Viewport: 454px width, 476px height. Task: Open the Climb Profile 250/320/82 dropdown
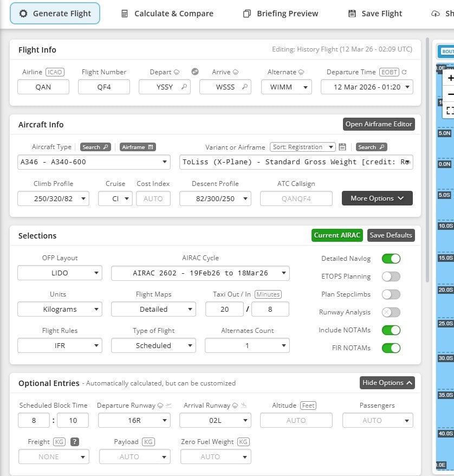click(x=54, y=198)
